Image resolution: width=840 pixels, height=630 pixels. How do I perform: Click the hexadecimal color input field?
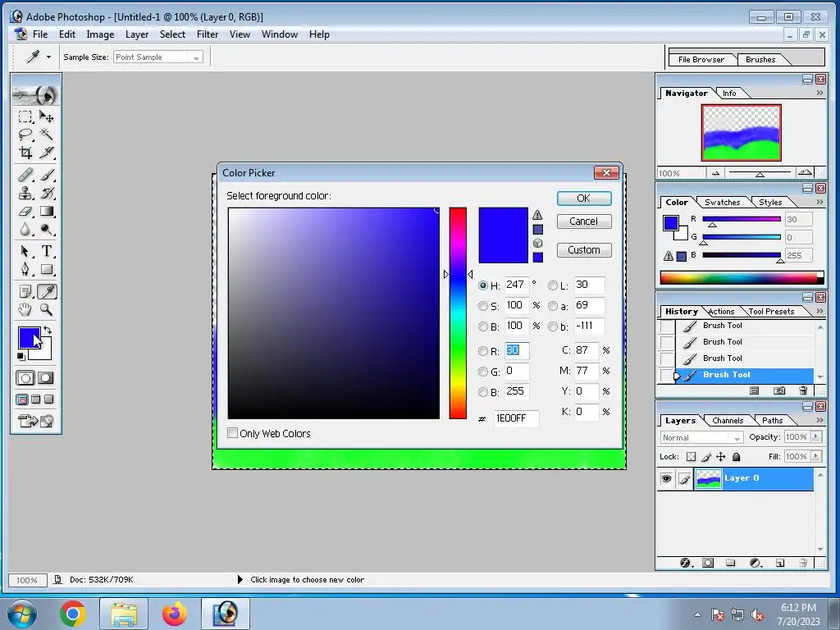[516, 418]
